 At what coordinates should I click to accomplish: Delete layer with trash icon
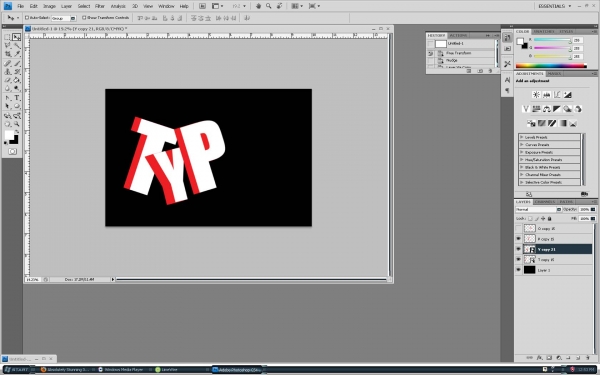click(x=588, y=358)
